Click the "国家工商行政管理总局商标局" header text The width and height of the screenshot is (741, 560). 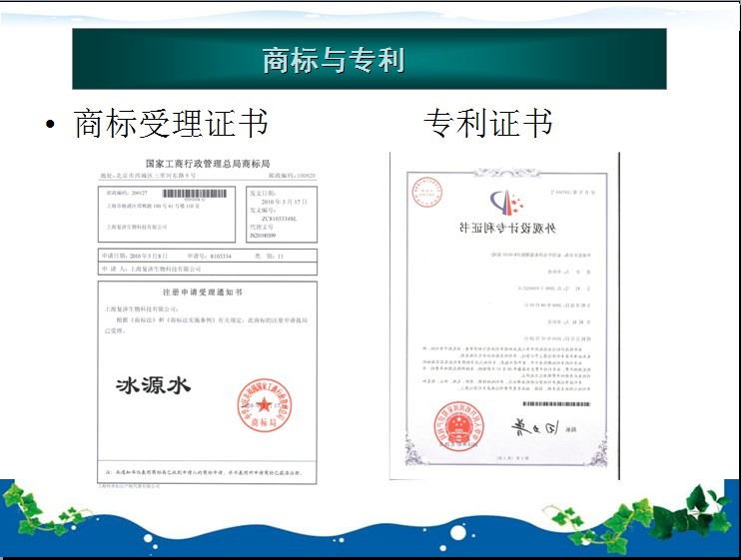[x=208, y=164]
